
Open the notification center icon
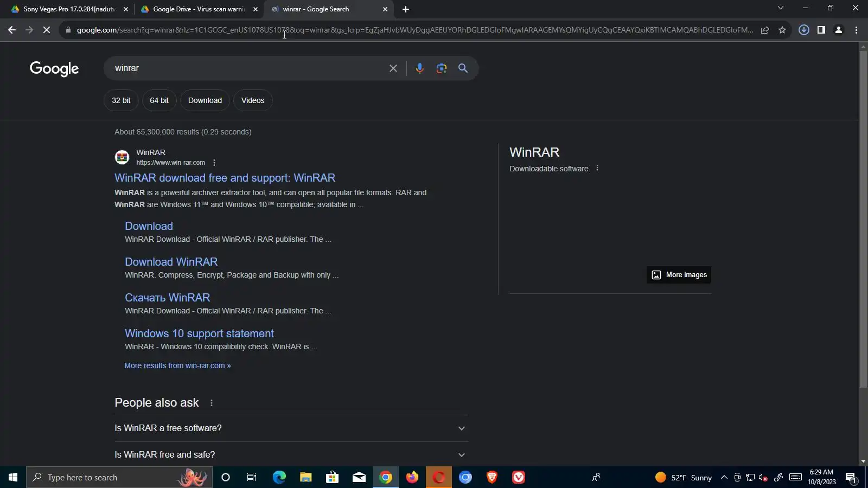[x=851, y=478]
